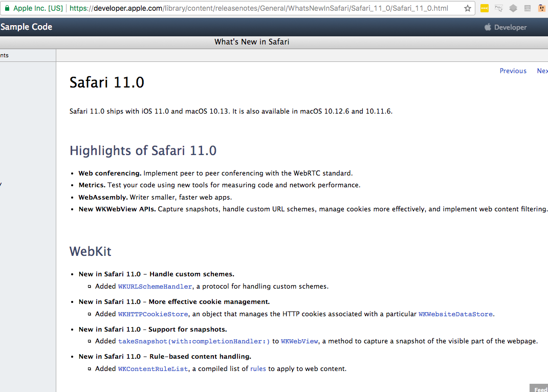Screen dimensions: 548x392
Task: Click 'WebAssembly.' bold highlight text
Action: point(103,197)
